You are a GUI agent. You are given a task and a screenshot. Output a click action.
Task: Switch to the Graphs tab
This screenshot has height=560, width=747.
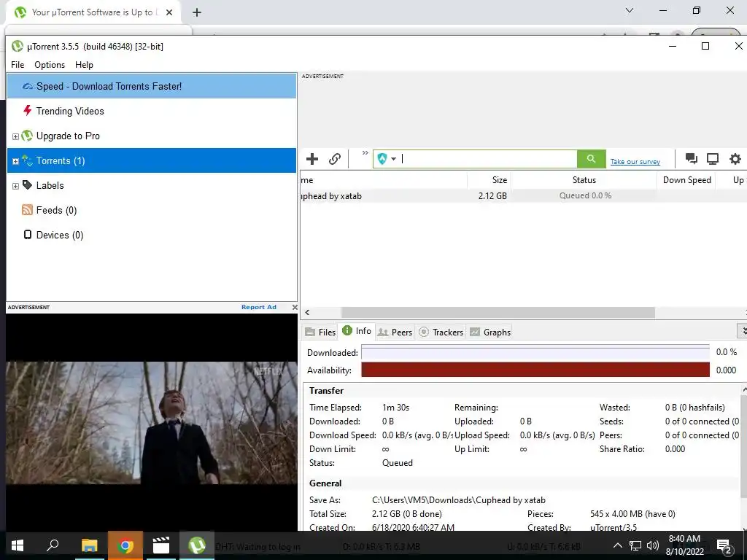pos(490,332)
